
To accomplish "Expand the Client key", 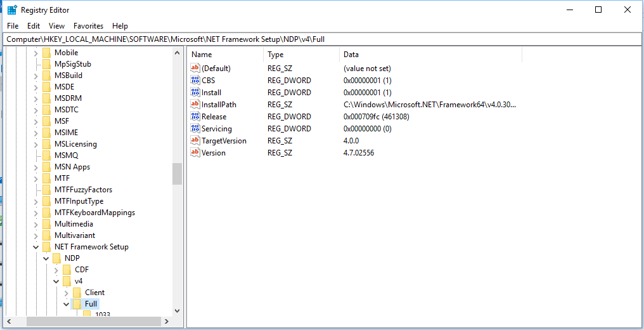I will (x=67, y=293).
